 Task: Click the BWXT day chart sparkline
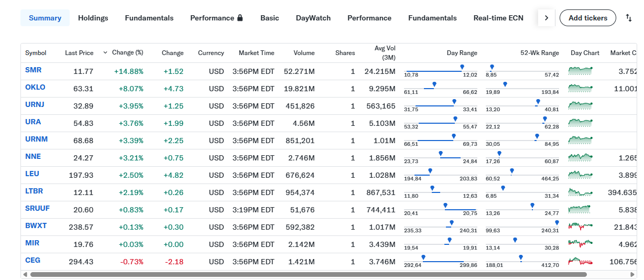point(580,226)
